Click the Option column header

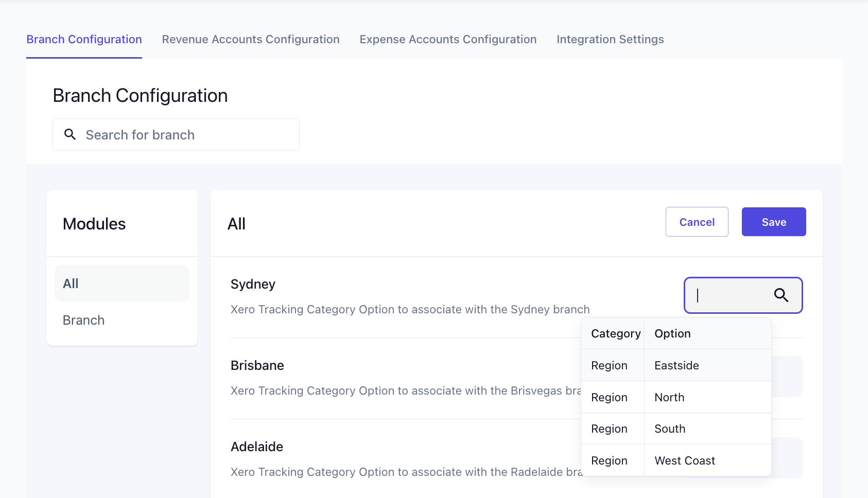[672, 333]
